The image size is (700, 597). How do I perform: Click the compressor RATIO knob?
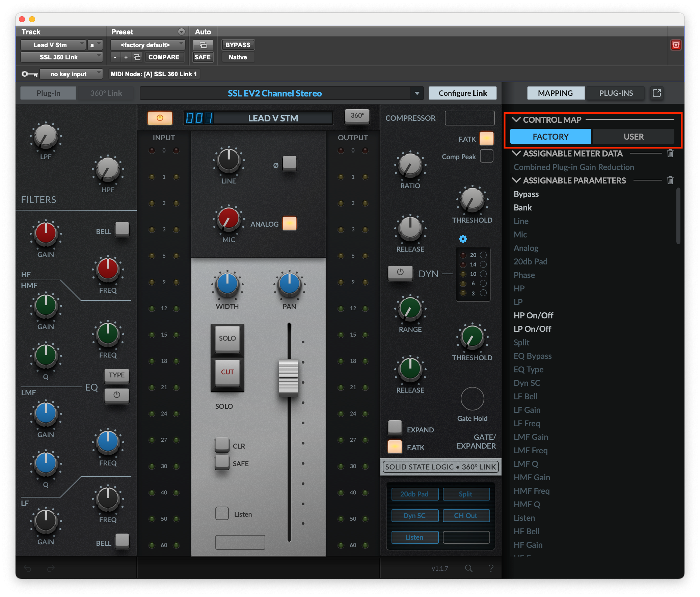410,165
